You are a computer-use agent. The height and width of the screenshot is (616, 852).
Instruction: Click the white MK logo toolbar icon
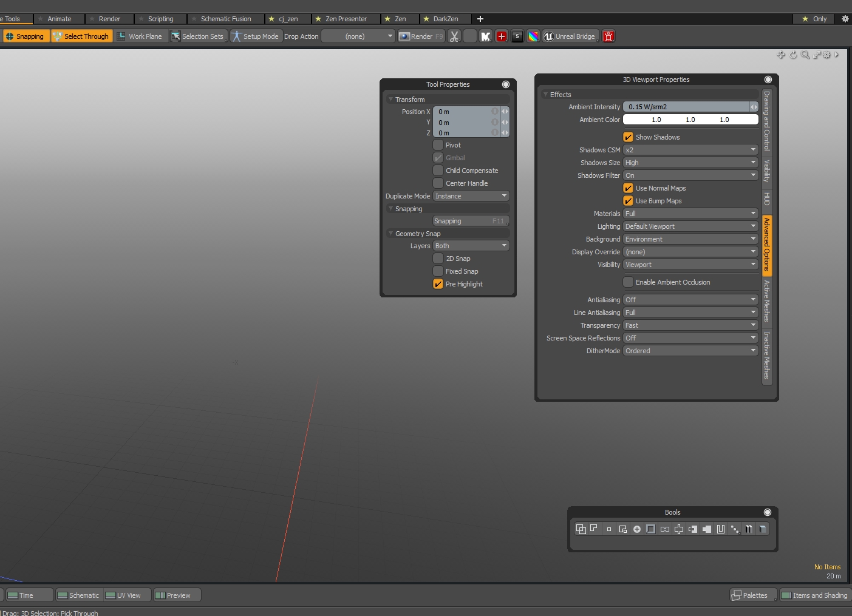pyautogui.click(x=485, y=36)
